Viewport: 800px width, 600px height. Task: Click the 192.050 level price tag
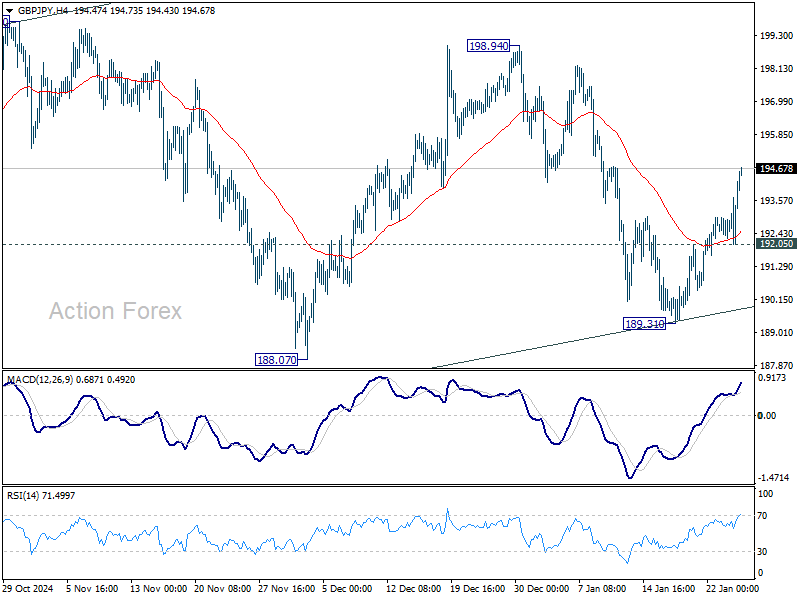(776, 244)
